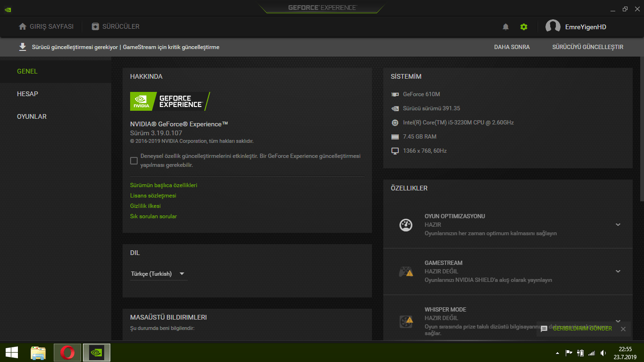Click the GeForce 610M graphics card icon
The width and height of the screenshot is (644, 362).
tap(395, 94)
